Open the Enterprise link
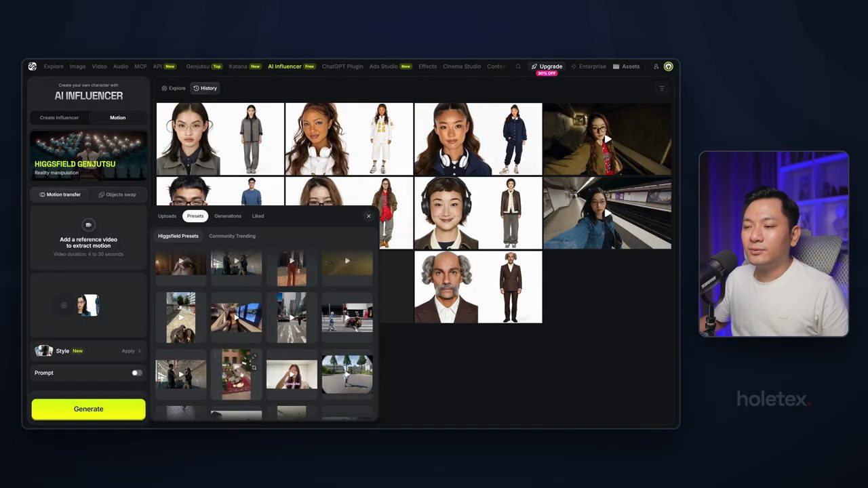 pyautogui.click(x=589, y=66)
